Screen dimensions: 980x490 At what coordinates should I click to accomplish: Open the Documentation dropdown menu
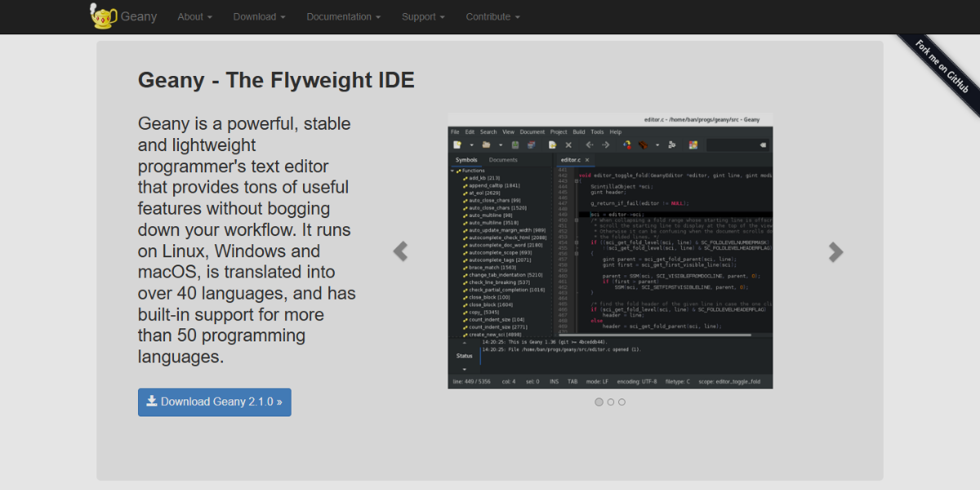tap(343, 16)
